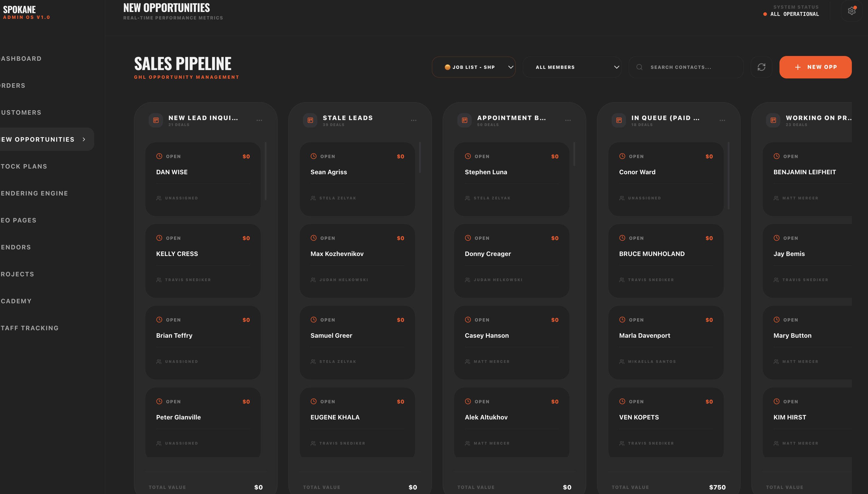Open the VEN KOPETS deal card
The width and height of the screenshot is (868, 494).
coord(666,422)
